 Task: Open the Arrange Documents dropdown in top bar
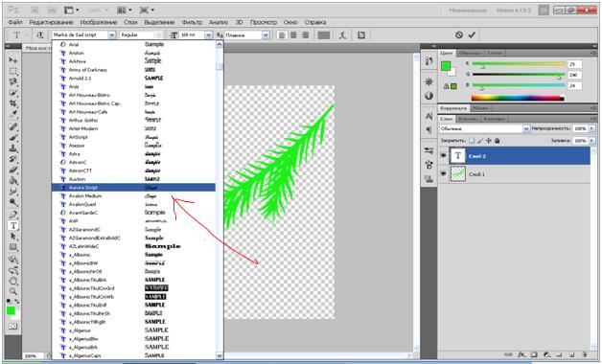(126, 10)
